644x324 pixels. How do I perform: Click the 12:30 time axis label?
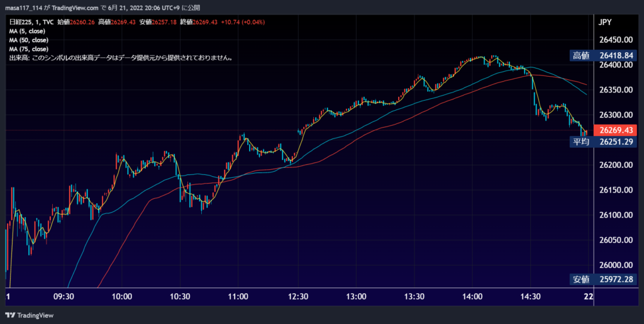click(x=297, y=297)
